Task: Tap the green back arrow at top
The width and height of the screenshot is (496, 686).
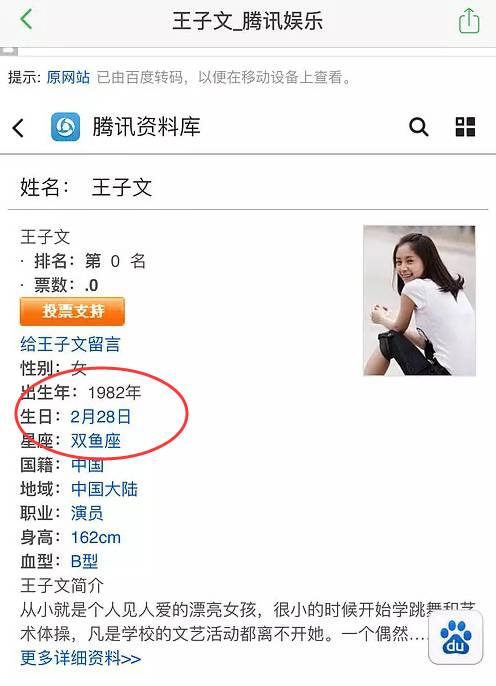Action: point(26,19)
